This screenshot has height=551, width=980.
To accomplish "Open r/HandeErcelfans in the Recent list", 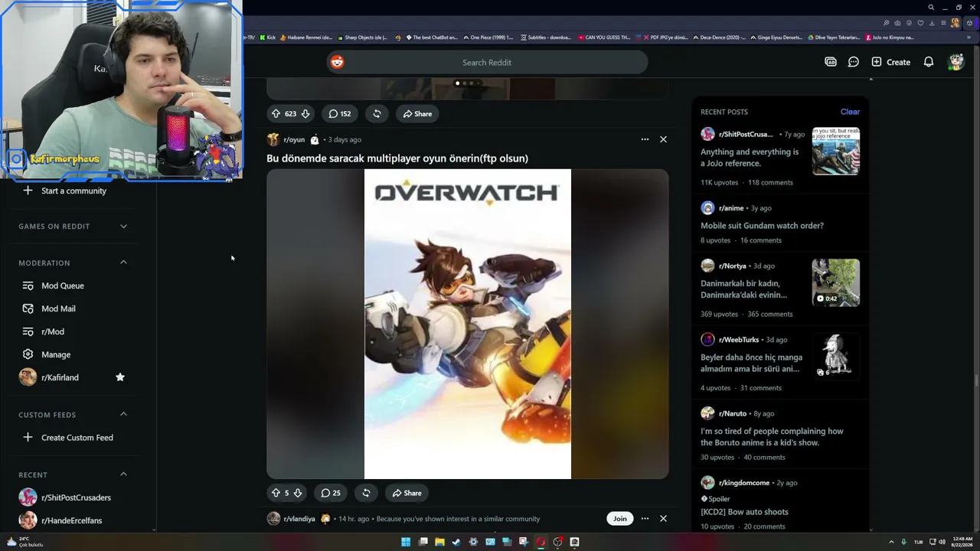I will pyautogui.click(x=73, y=520).
